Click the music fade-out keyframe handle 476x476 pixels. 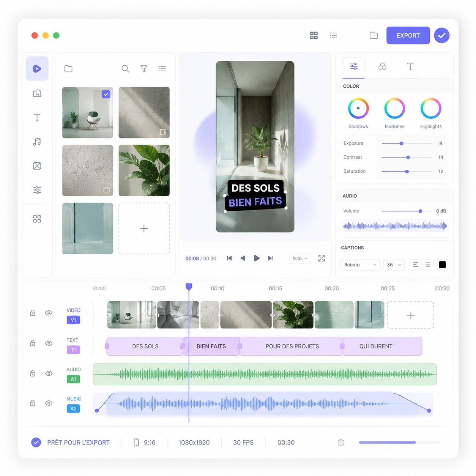click(429, 411)
